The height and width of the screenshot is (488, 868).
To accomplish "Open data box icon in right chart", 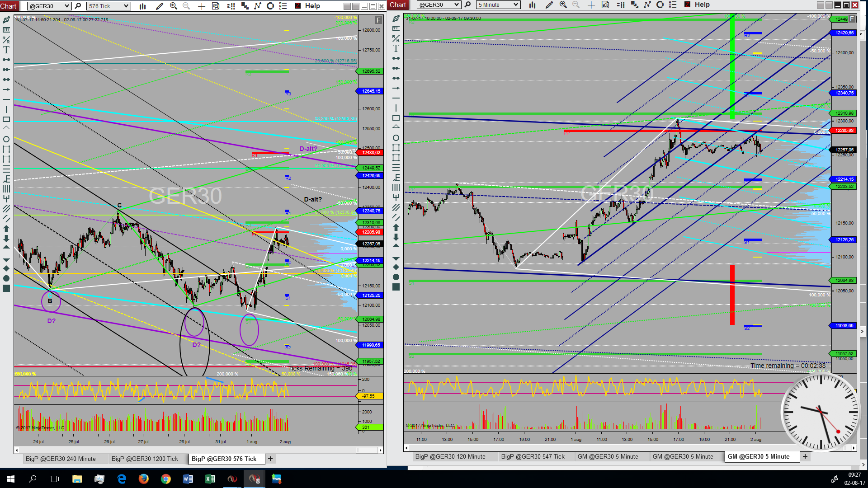I will tap(605, 5).
